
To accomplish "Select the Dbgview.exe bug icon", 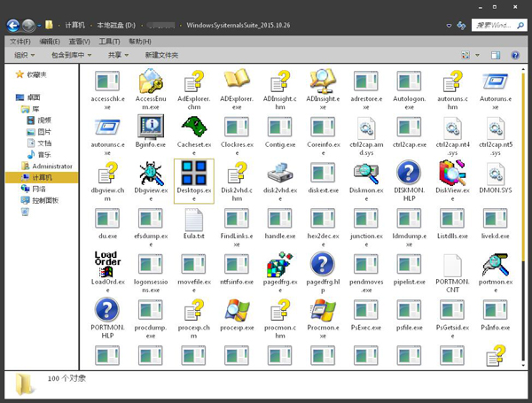I will point(152,173).
